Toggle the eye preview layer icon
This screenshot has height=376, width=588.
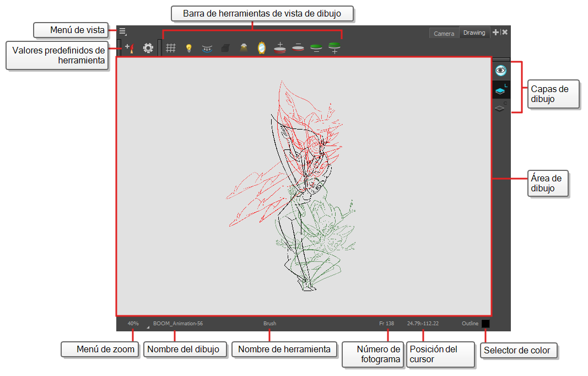coord(500,70)
